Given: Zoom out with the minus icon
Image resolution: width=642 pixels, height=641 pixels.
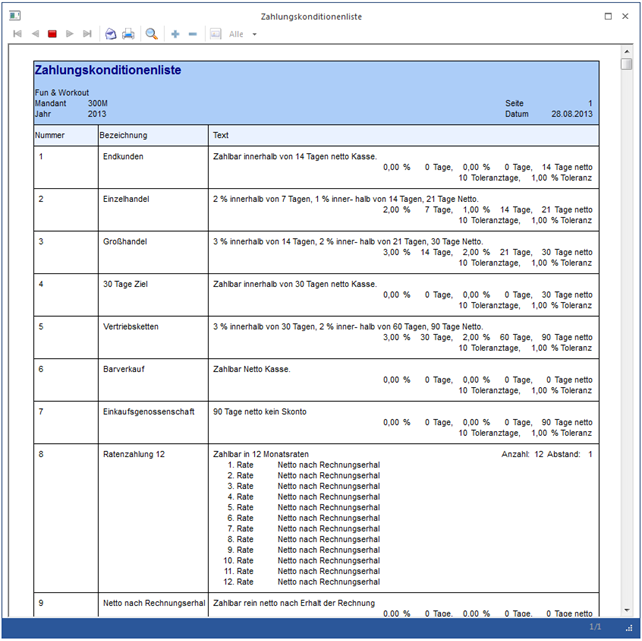Looking at the screenshot, I should click(x=192, y=34).
